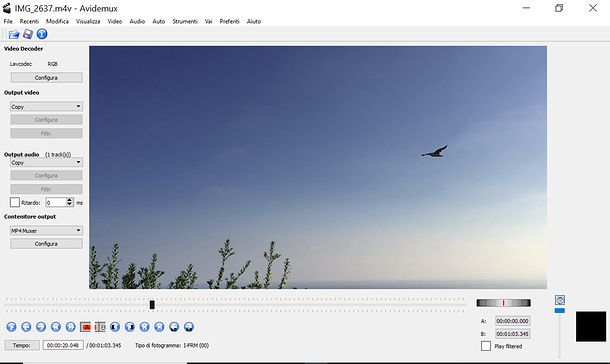Save video using the floppy disk icon
Viewport: 610px width, 364px height.
tap(28, 34)
